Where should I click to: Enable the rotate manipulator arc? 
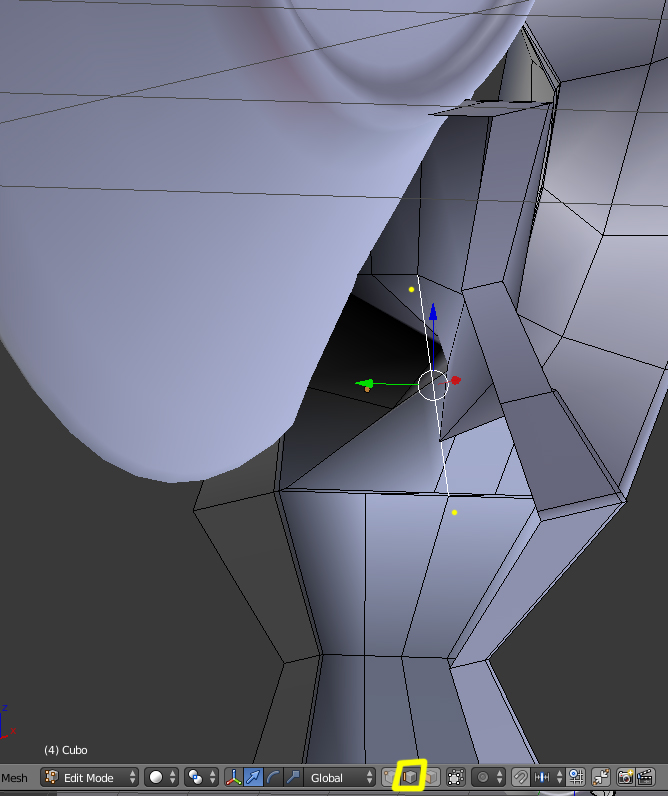coord(273,777)
